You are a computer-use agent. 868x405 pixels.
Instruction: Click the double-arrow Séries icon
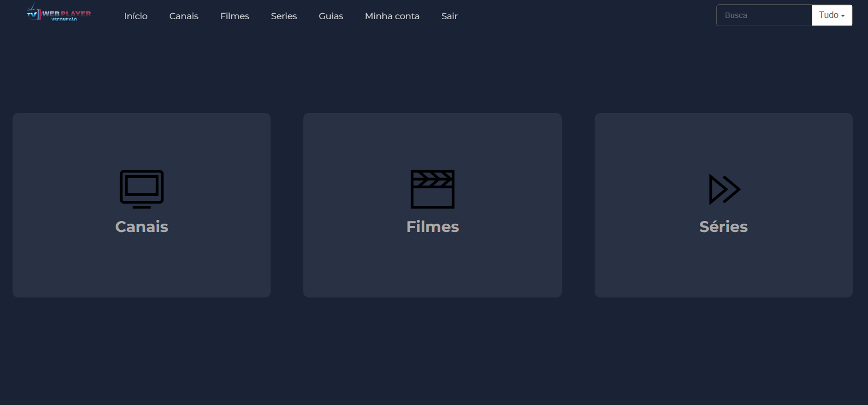point(723,189)
